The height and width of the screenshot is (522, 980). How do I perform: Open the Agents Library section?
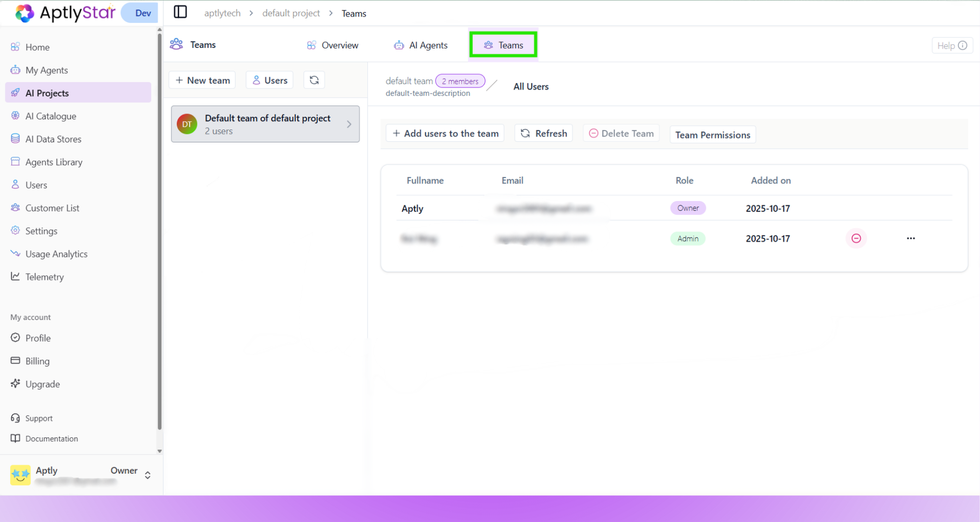point(54,162)
